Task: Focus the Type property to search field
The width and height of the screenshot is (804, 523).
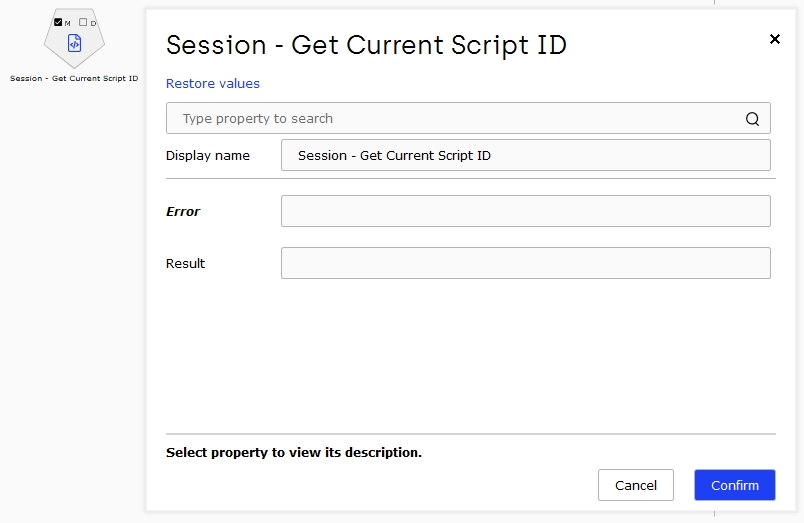Action: 468,118
